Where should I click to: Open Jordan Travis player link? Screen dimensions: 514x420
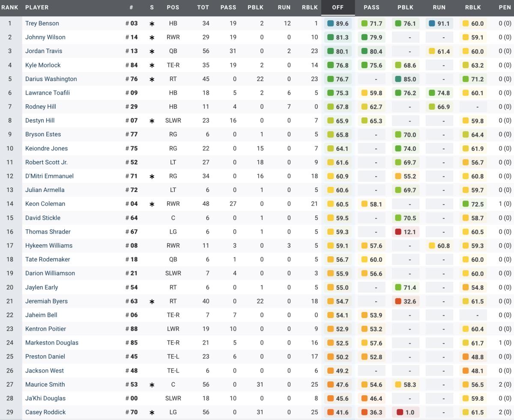(x=44, y=51)
